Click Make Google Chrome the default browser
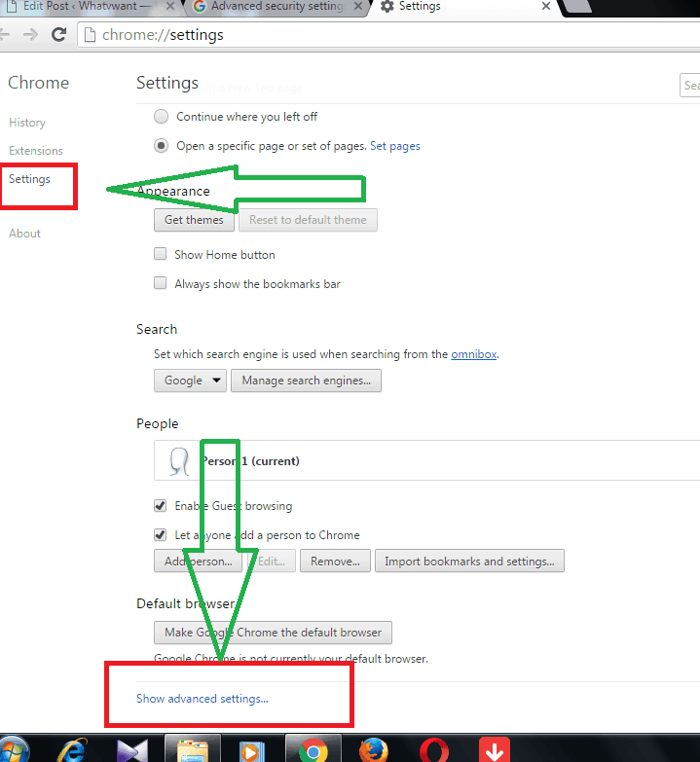Viewport: 700px width, 762px height. pyautogui.click(x=273, y=633)
